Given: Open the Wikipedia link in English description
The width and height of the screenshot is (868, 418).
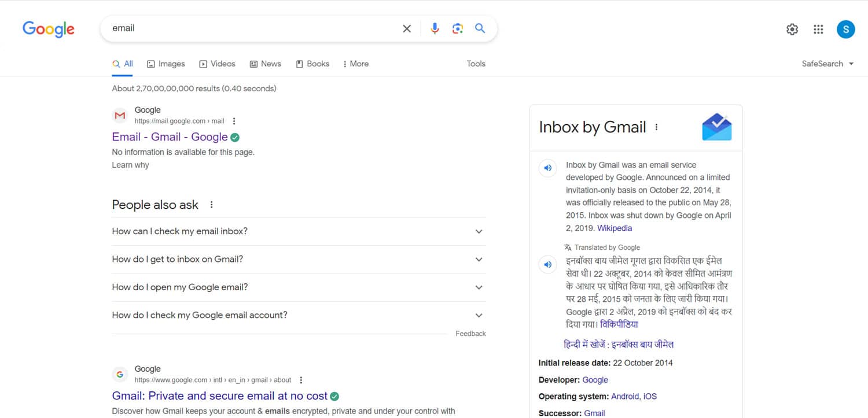Looking at the screenshot, I should (615, 228).
